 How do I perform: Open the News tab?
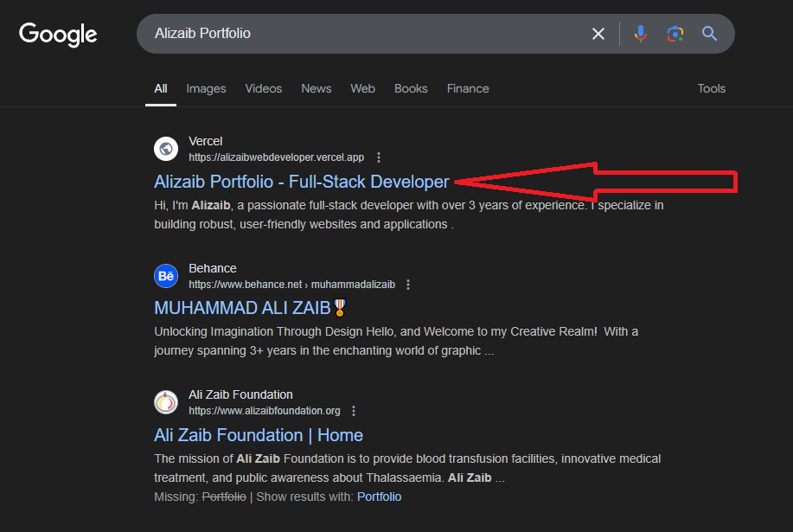[x=317, y=88]
